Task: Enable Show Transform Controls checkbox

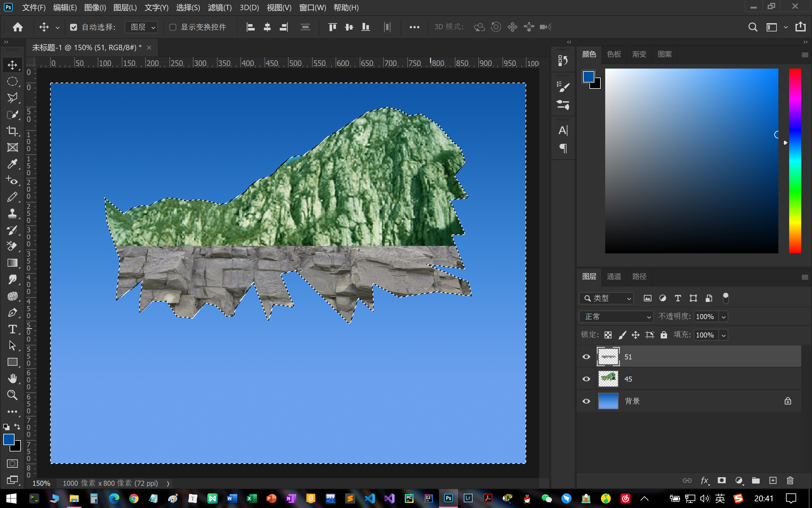Action: (173, 27)
